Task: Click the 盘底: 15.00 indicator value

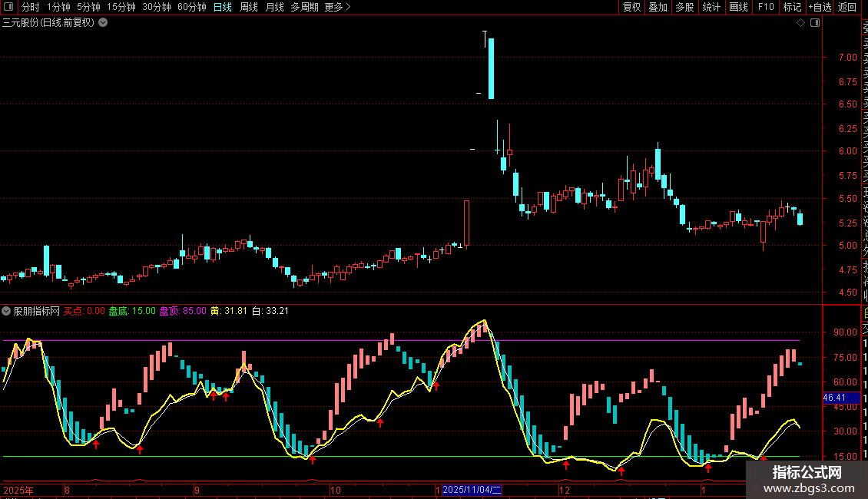Action: [132, 311]
